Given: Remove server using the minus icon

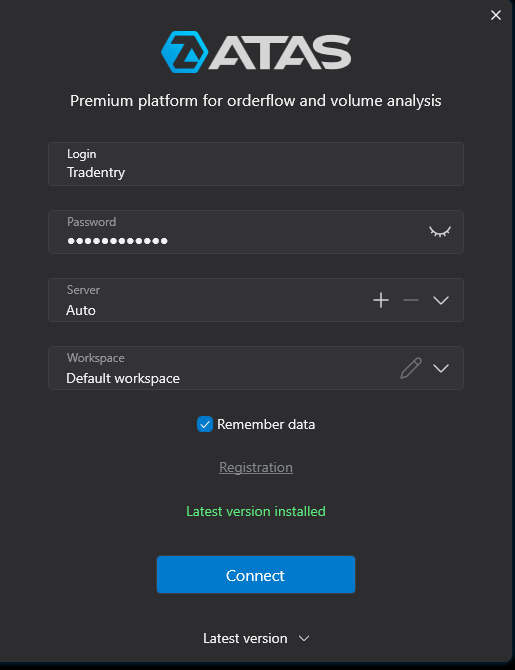Looking at the screenshot, I should [411, 300].
